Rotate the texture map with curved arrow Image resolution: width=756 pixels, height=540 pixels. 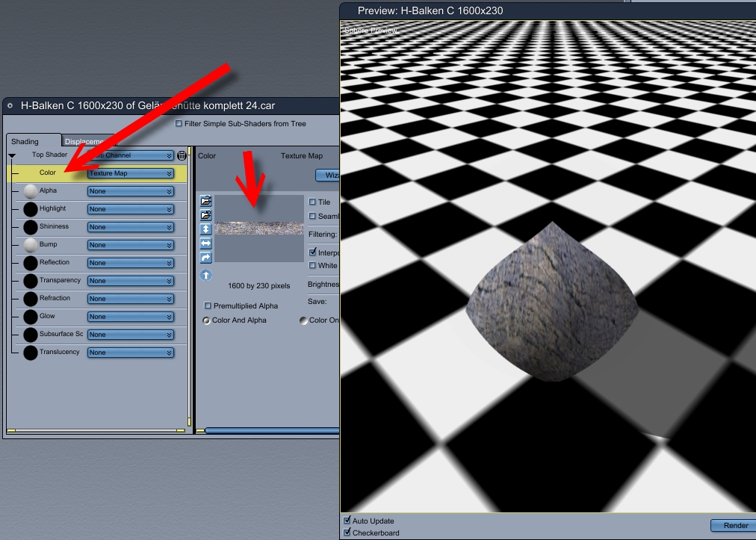tap(206, 258)
